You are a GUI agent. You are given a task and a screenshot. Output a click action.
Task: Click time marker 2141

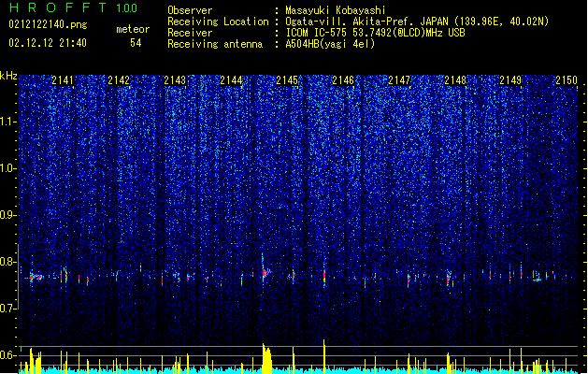pyautogui.click(x=63, y=79)
